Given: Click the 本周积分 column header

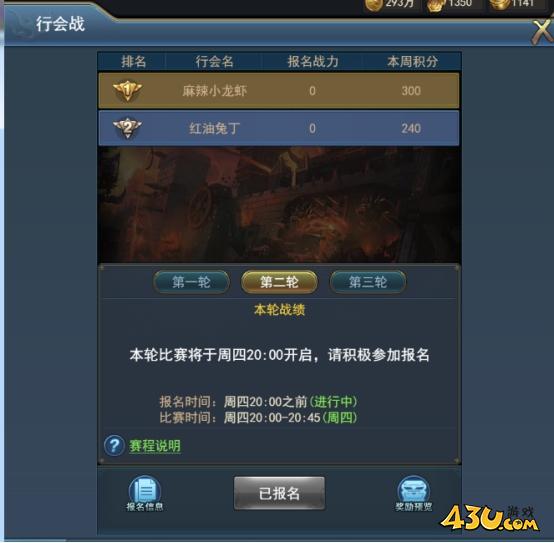Looking at the screenshot, I should [412, 62].
